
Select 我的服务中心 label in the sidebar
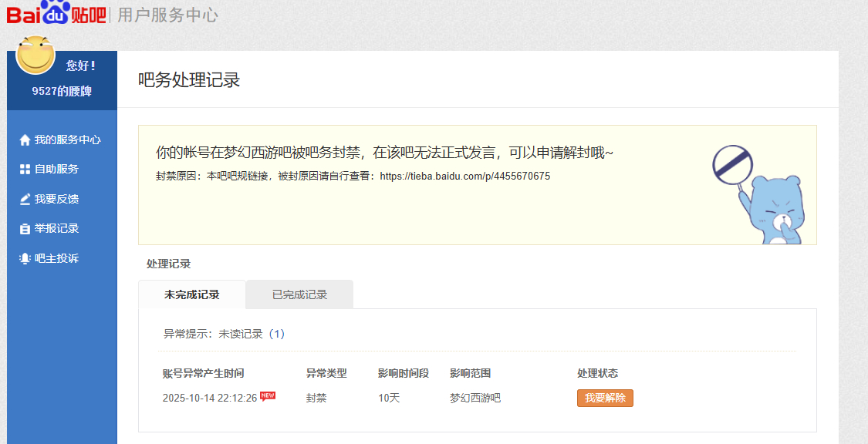click(67, 140)
